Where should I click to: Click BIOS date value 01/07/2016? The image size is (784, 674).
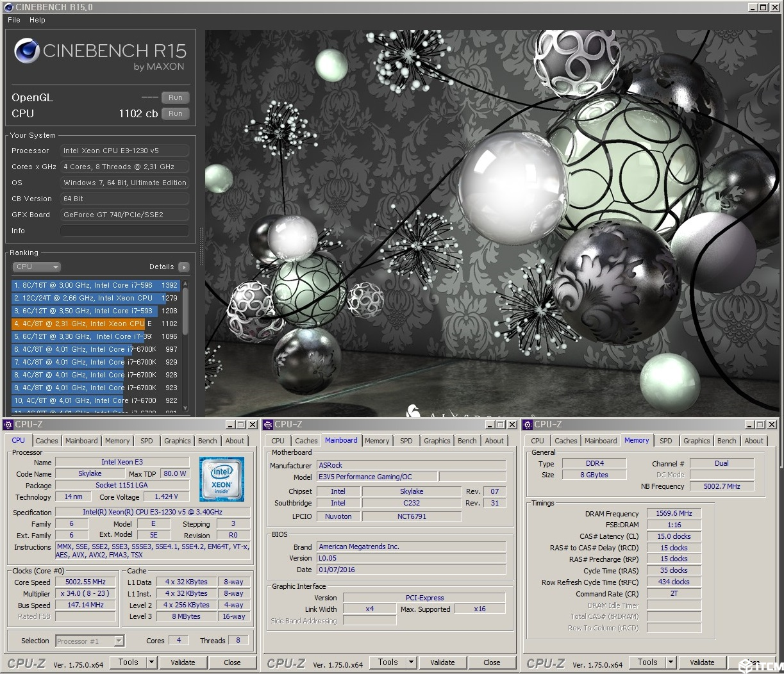tap(412, 570)
